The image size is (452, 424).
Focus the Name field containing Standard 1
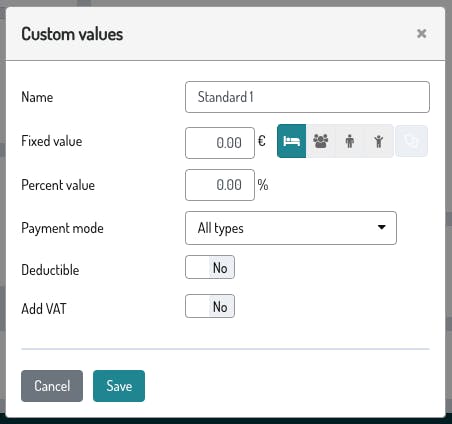307,97
